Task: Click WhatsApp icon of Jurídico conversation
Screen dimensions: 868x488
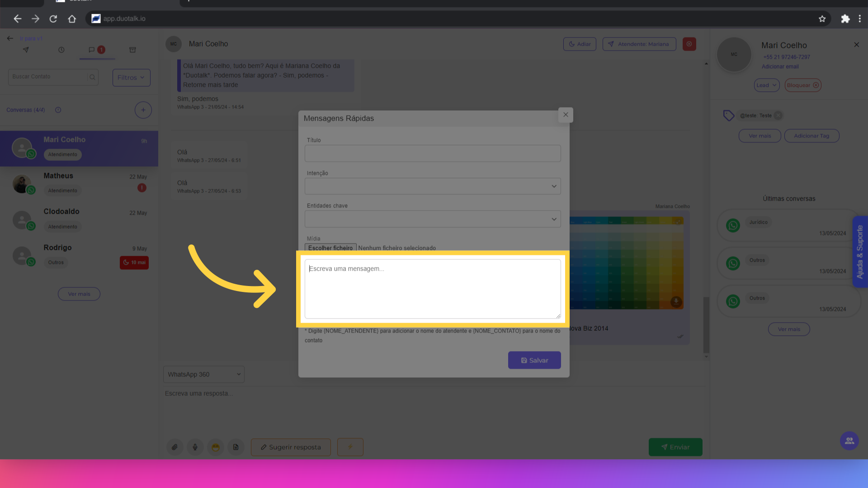Action: [x=733, y=225]
